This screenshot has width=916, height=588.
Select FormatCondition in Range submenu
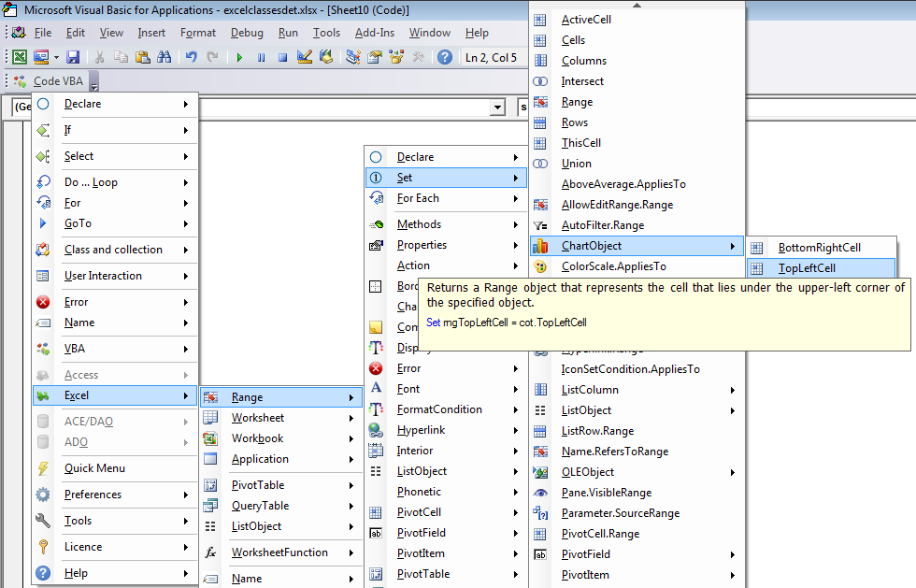click(446, 409)
